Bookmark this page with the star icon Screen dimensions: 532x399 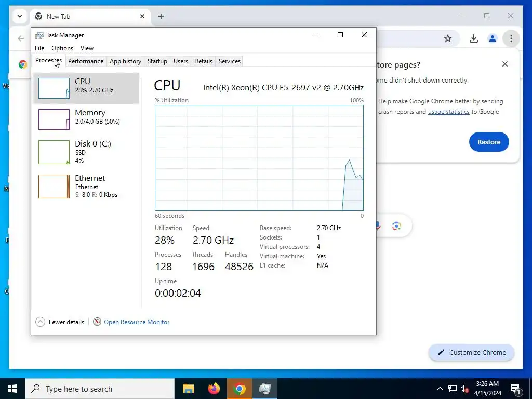pos(448,38)
